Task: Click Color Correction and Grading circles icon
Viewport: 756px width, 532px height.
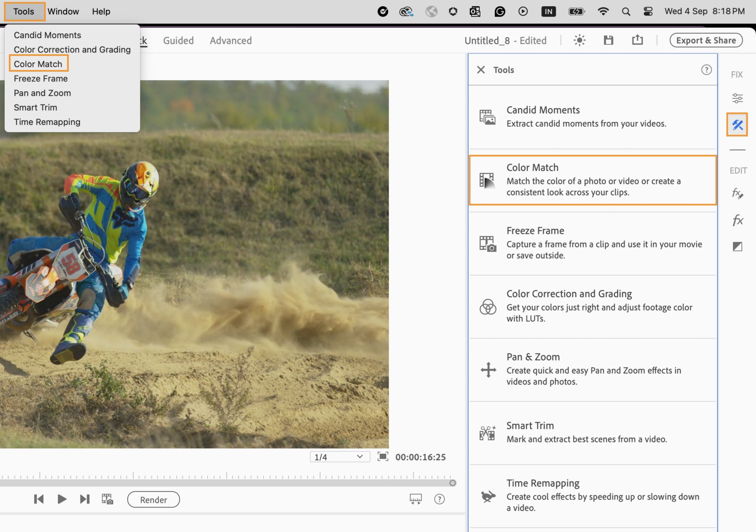Action: click(487, 307)
